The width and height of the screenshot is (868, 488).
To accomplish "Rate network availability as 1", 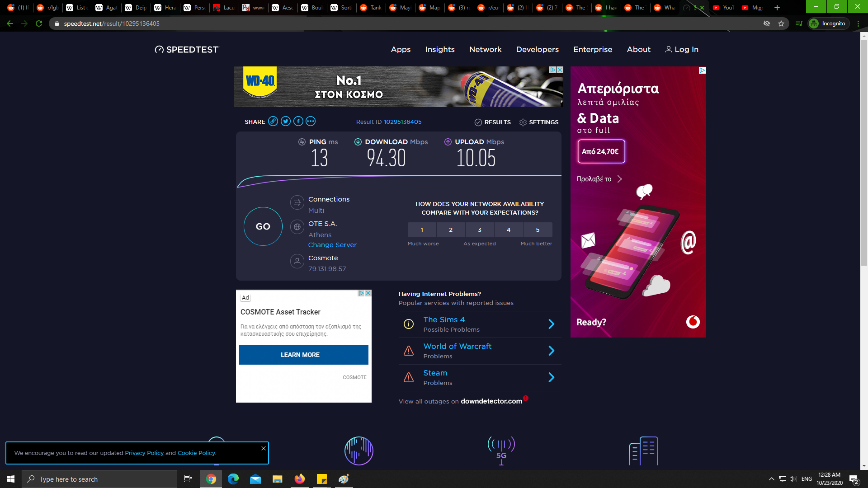I will coord(422,230).
